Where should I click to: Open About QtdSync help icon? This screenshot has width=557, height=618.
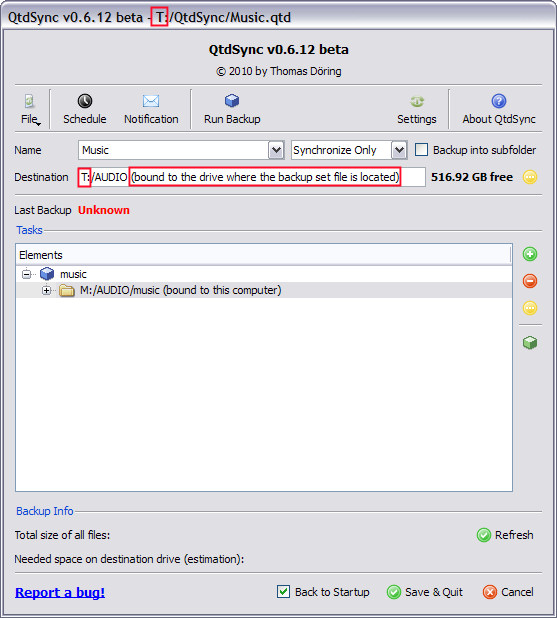[499, 101]
